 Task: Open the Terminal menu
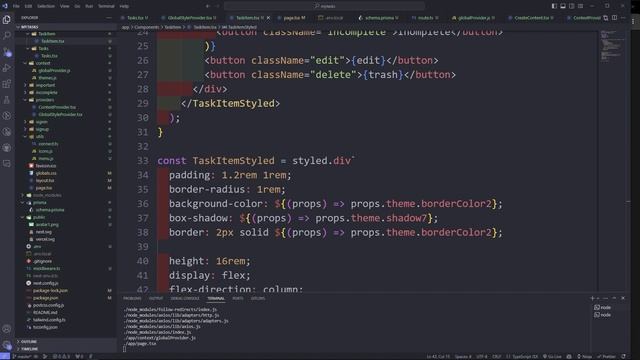106,6
